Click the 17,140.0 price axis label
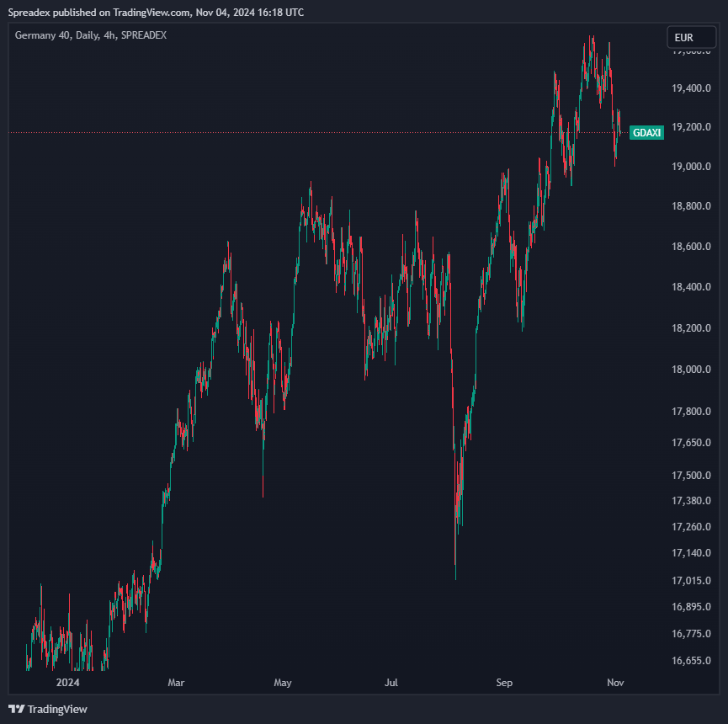 (x=691, y=552)
